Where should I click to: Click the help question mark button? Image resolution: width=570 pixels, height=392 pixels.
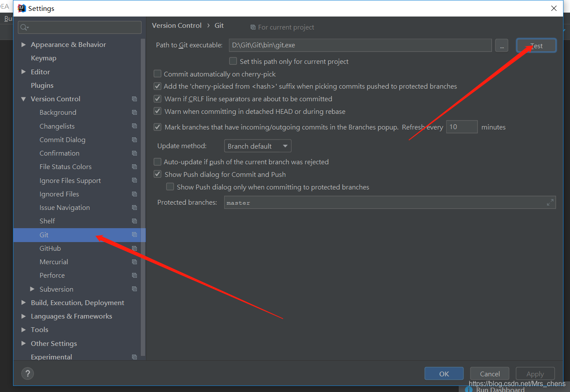pyautogui.click(x=27, y=373)
